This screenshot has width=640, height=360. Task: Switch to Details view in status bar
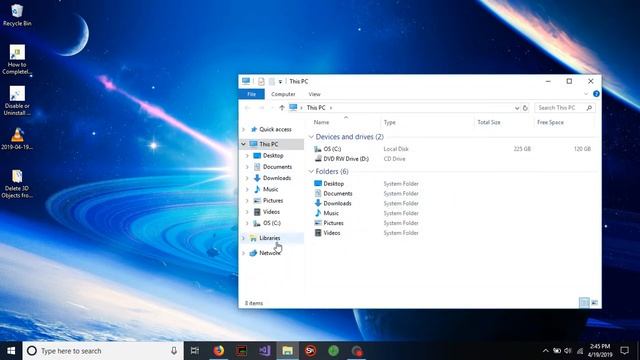pyautogui.click(x=584, y=302)
